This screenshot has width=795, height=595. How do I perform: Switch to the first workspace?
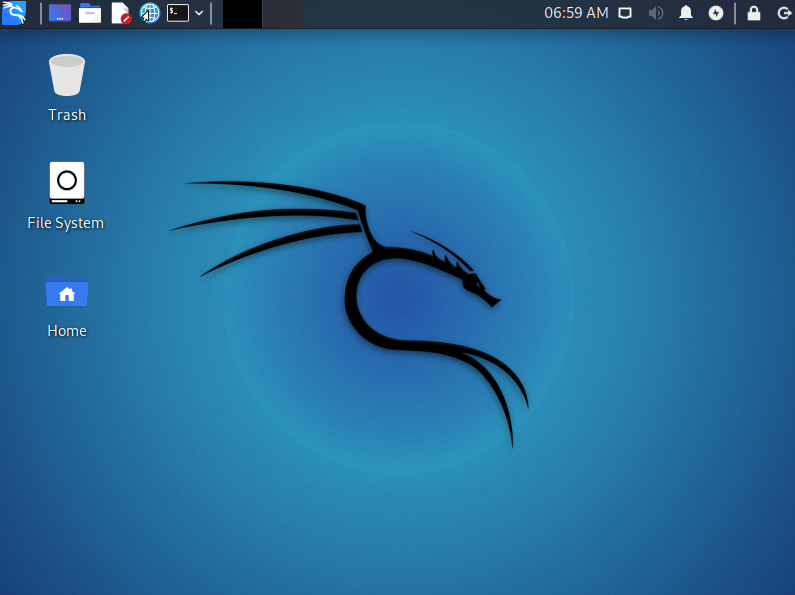click(x=242, y=13)
